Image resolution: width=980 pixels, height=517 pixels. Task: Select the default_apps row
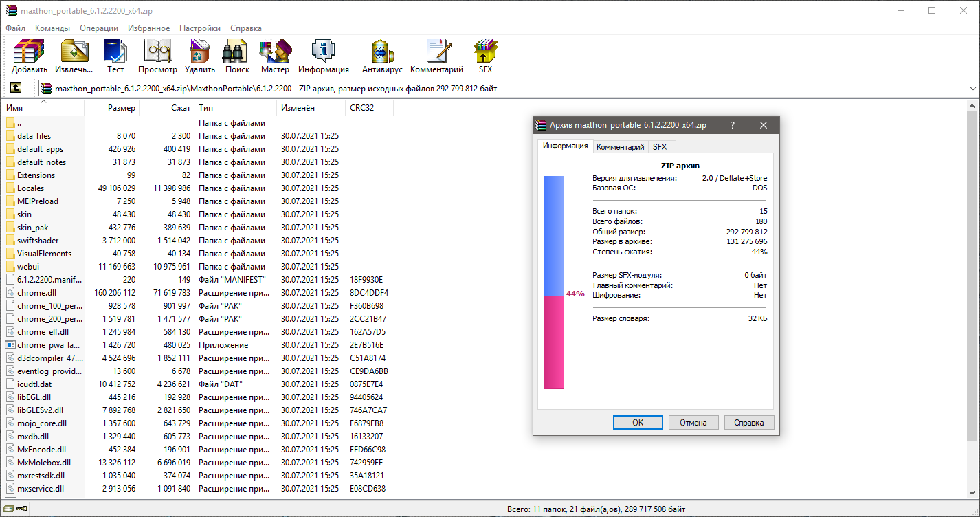pos(198,149)
